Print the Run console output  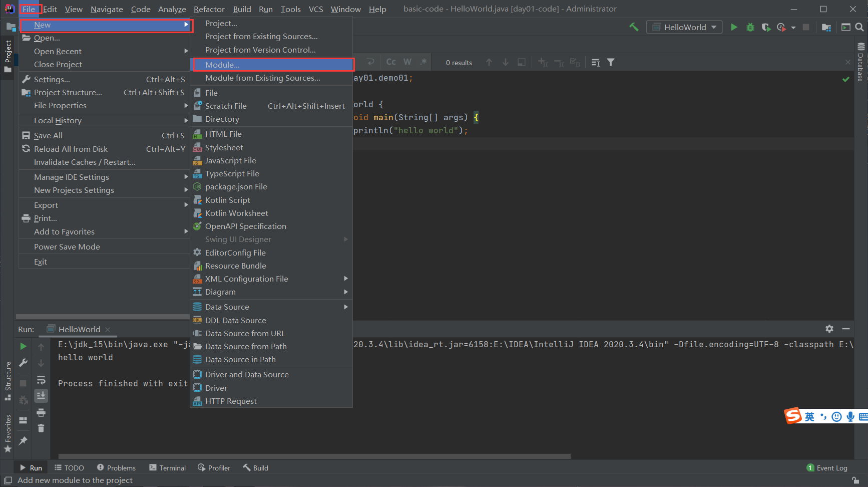41,412
